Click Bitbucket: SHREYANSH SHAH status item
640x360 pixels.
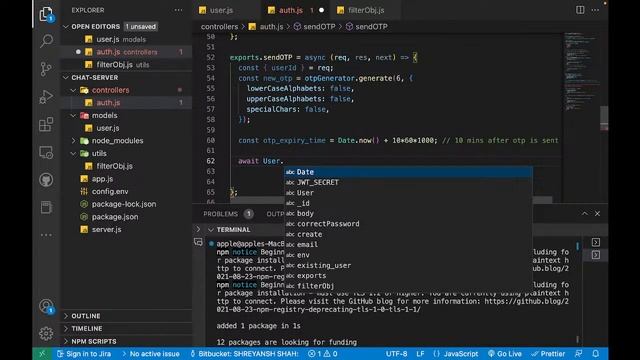coord(244,353)
